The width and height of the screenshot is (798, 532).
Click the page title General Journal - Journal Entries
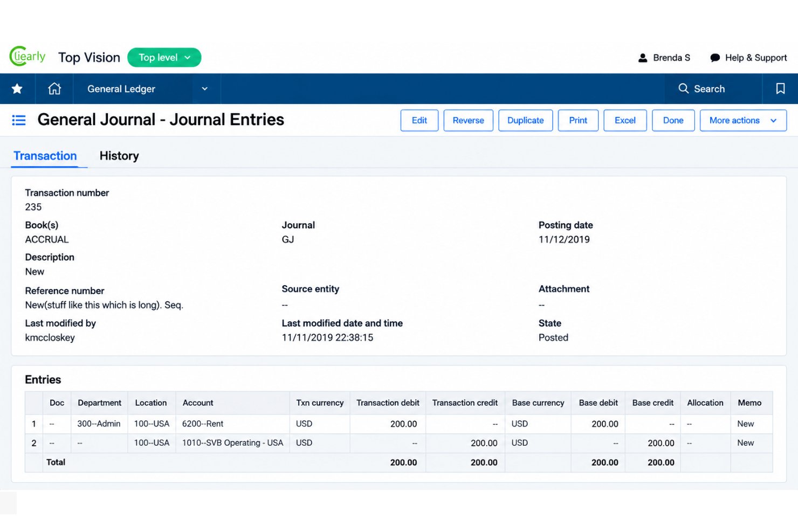pos(161,120)
